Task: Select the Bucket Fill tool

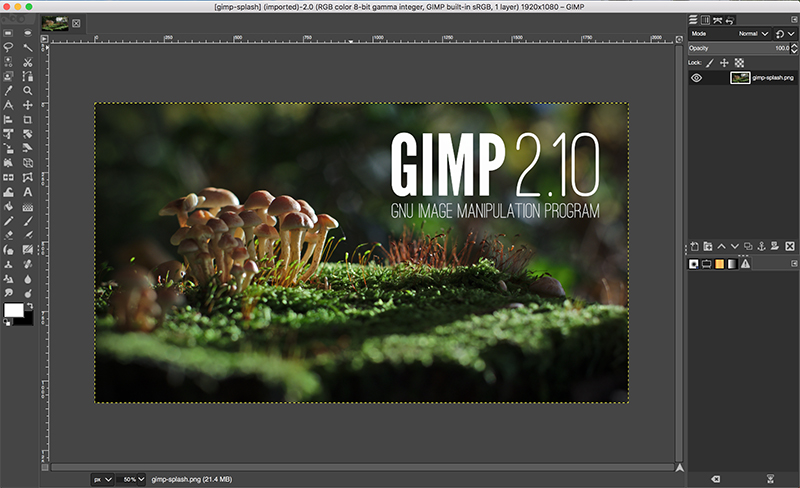Action: [8, 206]
